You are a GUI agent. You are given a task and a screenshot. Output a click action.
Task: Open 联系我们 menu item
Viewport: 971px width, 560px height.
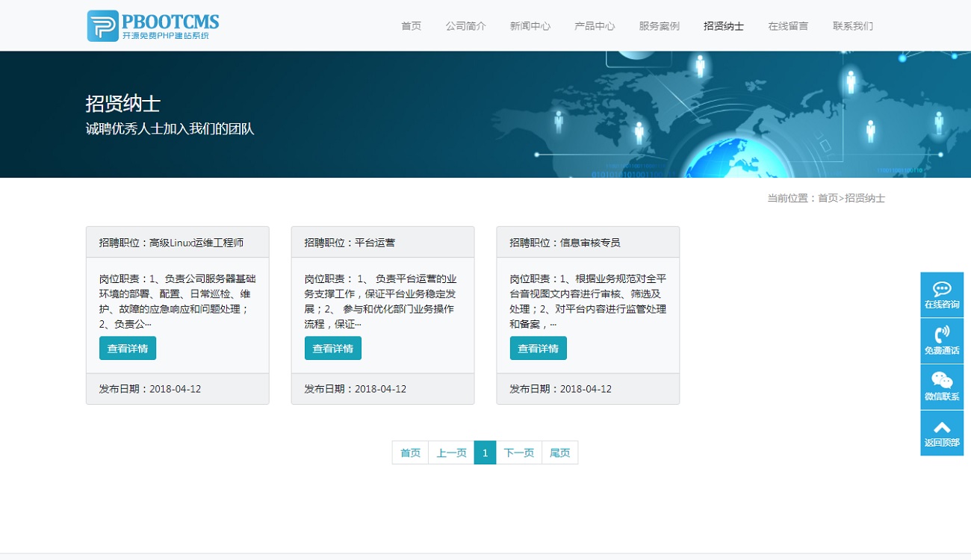(853, 26)
